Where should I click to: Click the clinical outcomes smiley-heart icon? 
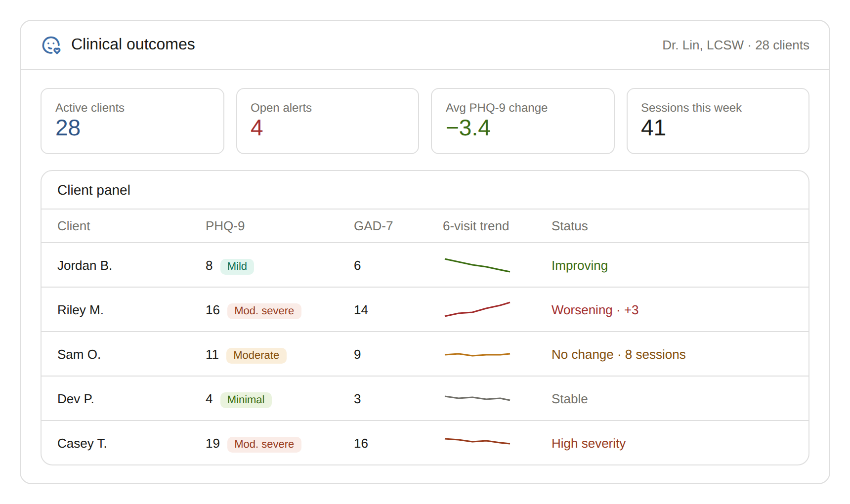click(x=51, y=45)
